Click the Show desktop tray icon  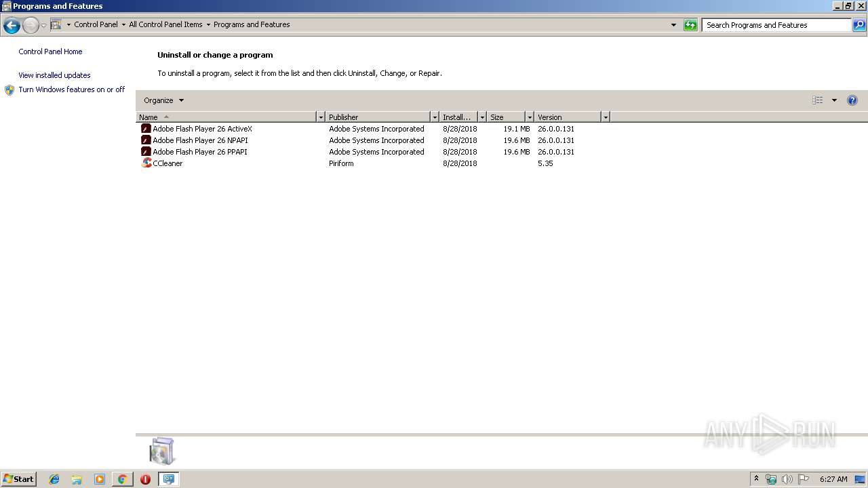860,479
